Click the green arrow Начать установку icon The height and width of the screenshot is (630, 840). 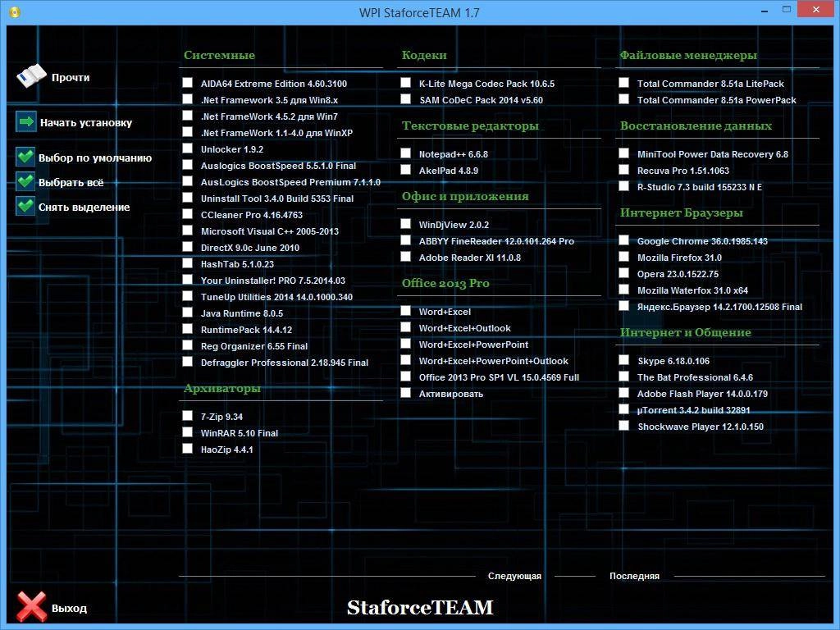(25, 121)
